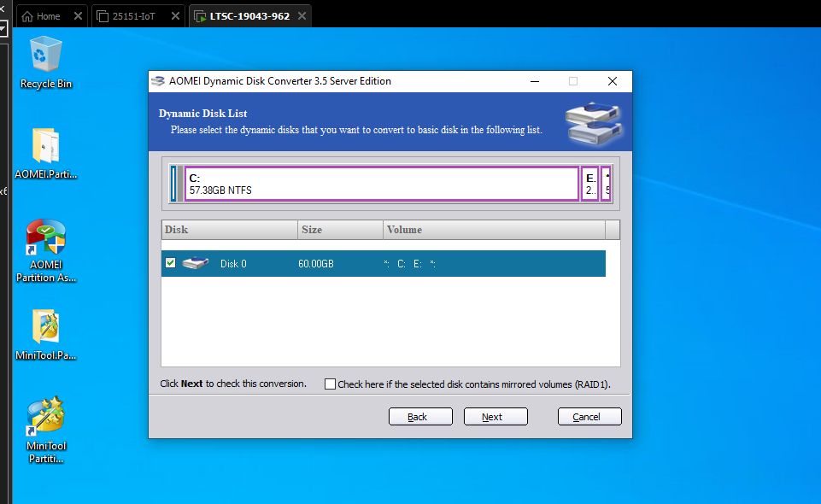Check the mirrored volumes (RAID1) checkbox
This screenshot has height=504, width=821.
pos(330,384)
